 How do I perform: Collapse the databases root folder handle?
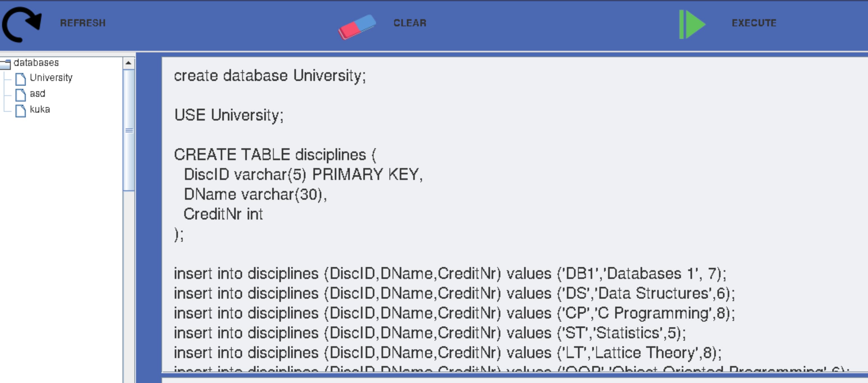5,63
